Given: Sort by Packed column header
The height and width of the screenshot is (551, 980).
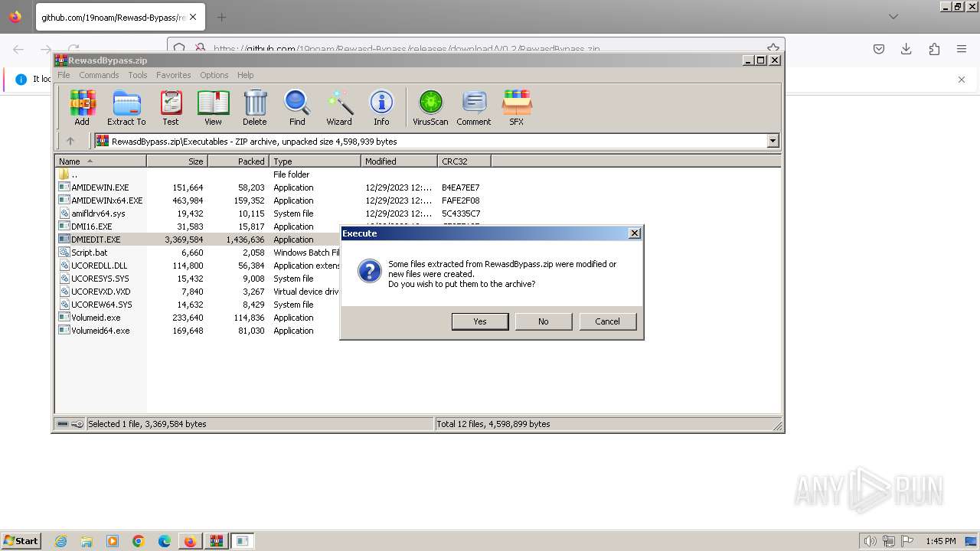Looking at the screenshot, I should coord(239,161).
